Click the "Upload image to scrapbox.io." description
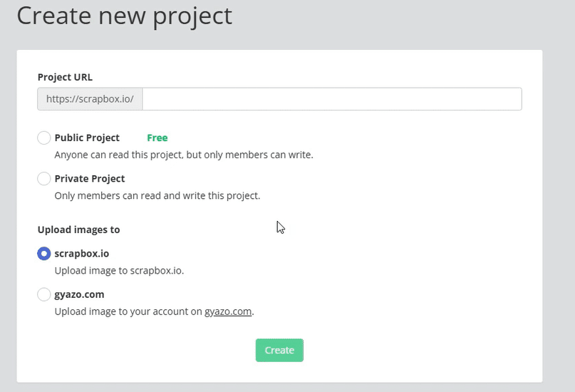 coord(119,271)
